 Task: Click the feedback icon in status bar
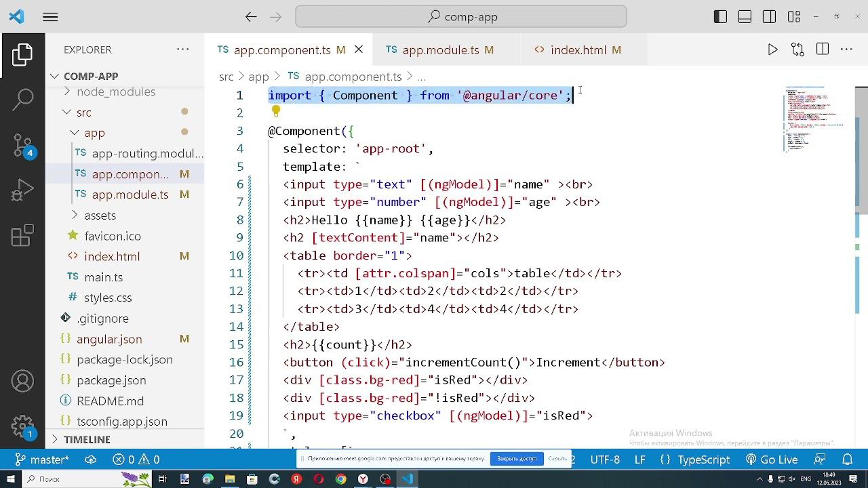click(820, 460)
